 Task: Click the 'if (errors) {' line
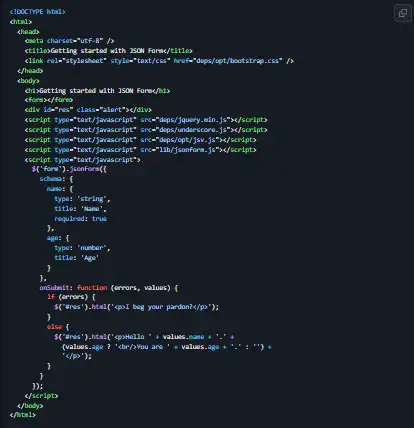coord(71,297)
